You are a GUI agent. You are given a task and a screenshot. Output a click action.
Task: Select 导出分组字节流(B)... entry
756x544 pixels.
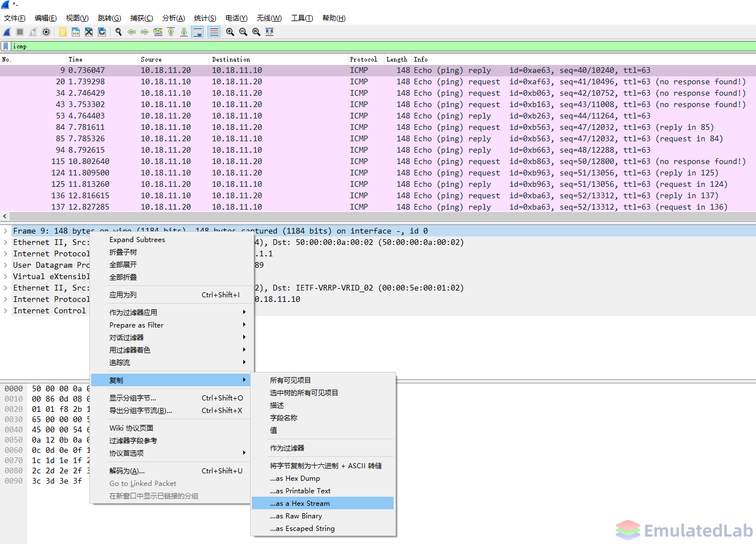(171, 410)
